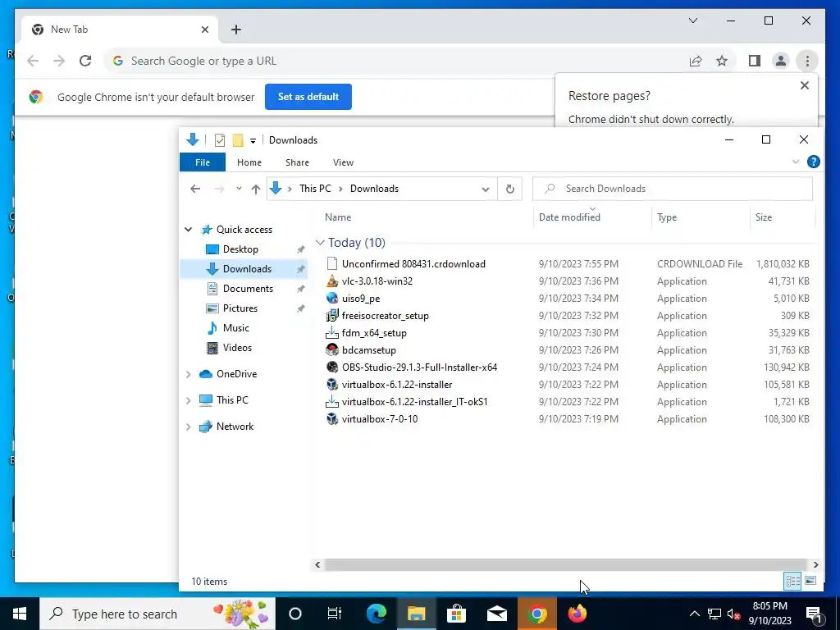Click Properties icon in Explorer quick access toolbar

[x=220, y=139]
